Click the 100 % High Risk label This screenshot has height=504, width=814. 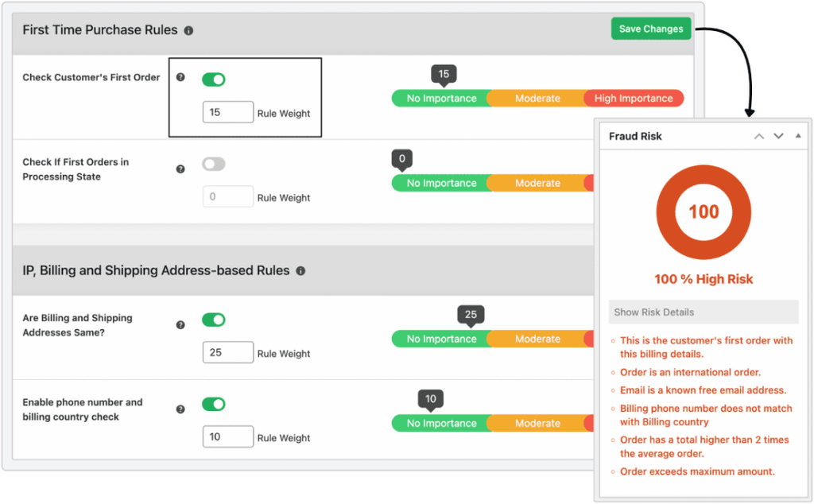click(x=704, y=279)
